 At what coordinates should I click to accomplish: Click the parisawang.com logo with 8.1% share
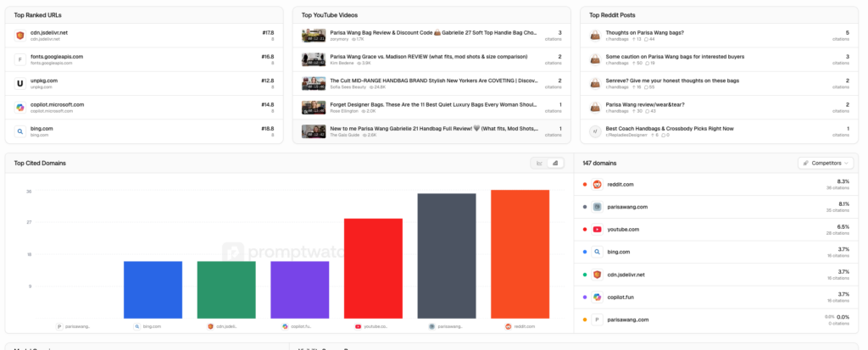(x=598, y=207)
